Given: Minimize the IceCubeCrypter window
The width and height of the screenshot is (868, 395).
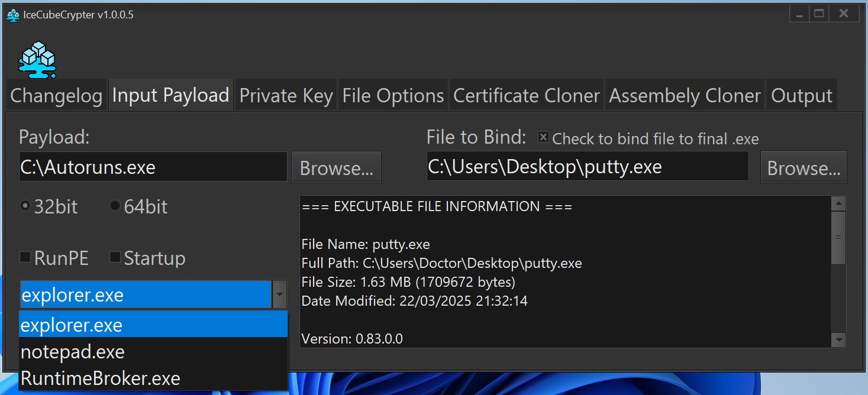Looking at the screenshot, I should pyautogui.click(x=799, y=14).
